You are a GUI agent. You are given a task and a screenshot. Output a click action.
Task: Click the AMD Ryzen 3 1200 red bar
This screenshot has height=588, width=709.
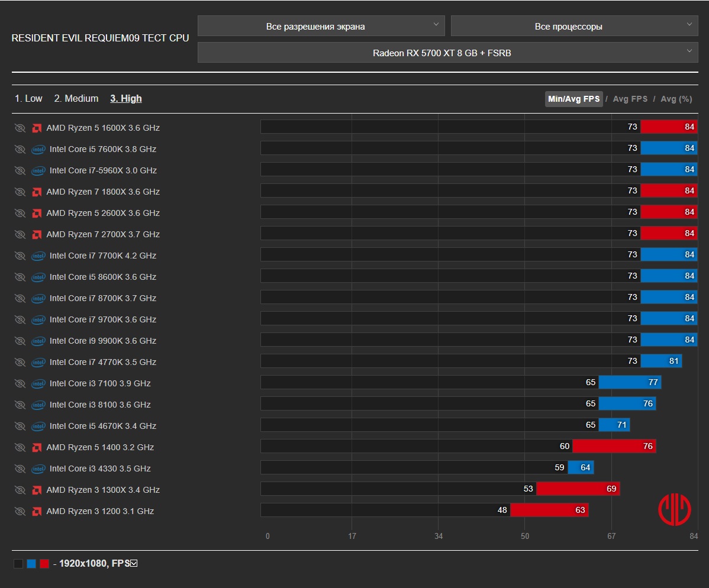549,510
